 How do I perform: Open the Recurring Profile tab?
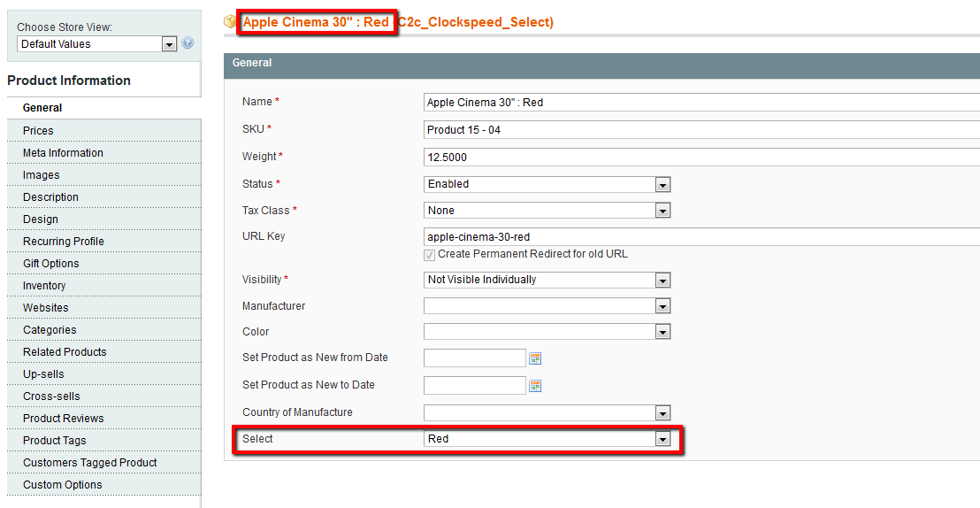104,241
